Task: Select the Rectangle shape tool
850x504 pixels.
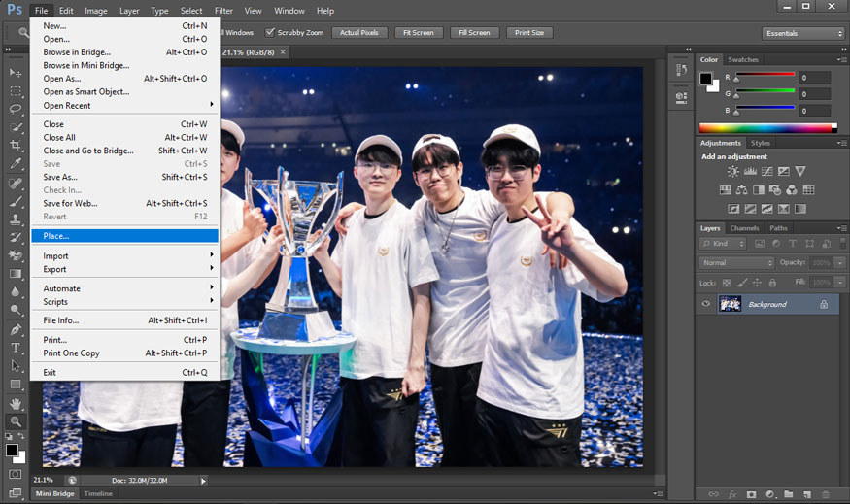Action: 16,385
